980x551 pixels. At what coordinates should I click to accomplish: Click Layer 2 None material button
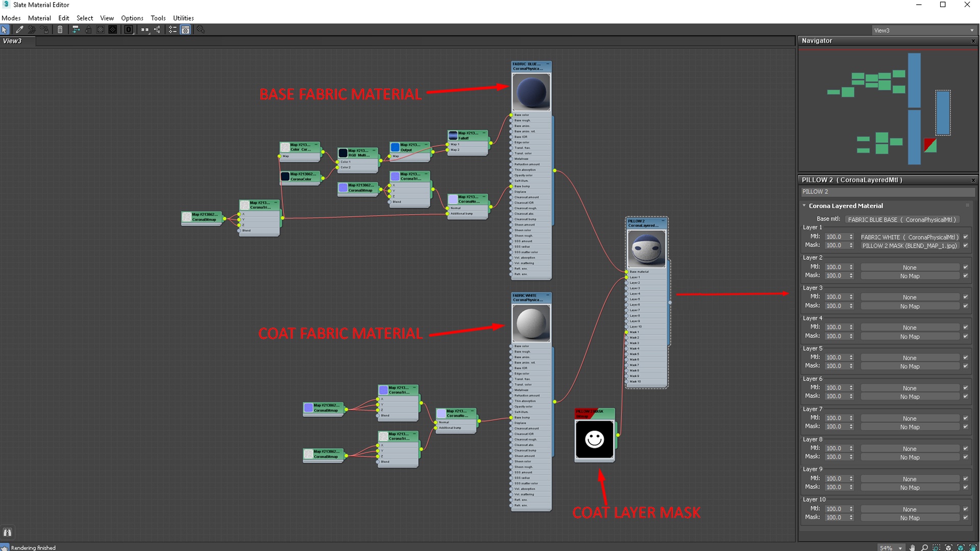pos(910,267)
